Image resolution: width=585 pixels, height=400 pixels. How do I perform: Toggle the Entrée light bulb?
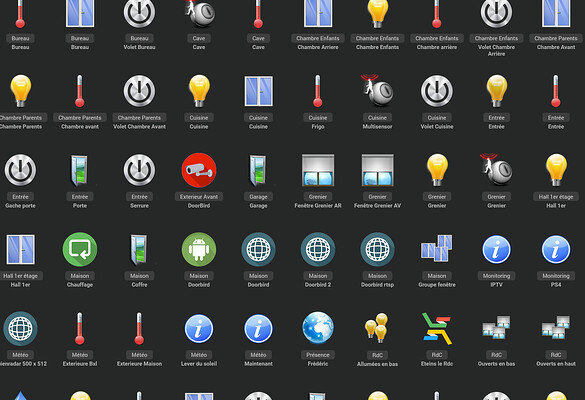point(497,91)
